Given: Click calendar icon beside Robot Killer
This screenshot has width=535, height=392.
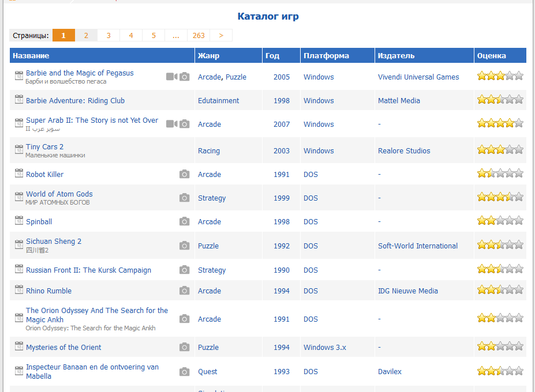Looking at the screenshot, I should [x=19, y=173].
